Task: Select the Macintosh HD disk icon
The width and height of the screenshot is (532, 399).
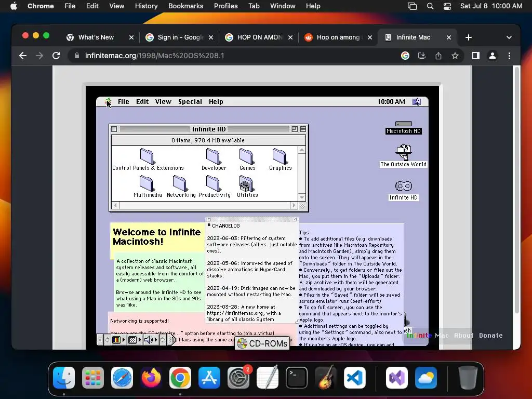Action: click(x=403, y=128)
